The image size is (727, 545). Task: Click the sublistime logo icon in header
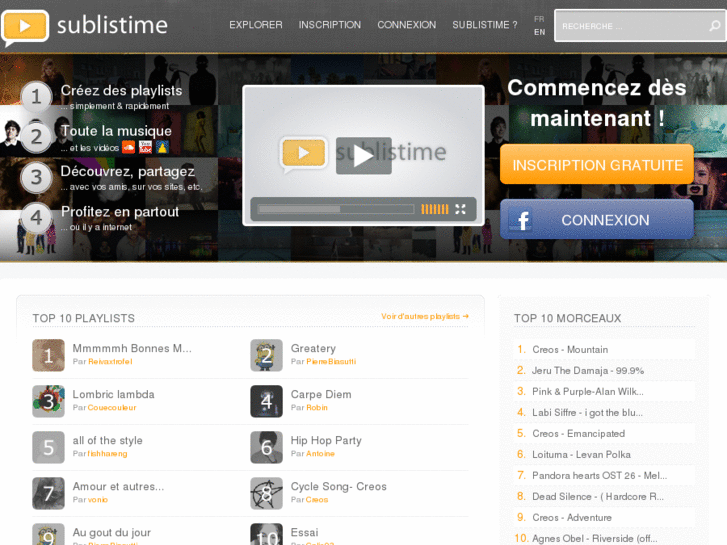pos(25,27)
